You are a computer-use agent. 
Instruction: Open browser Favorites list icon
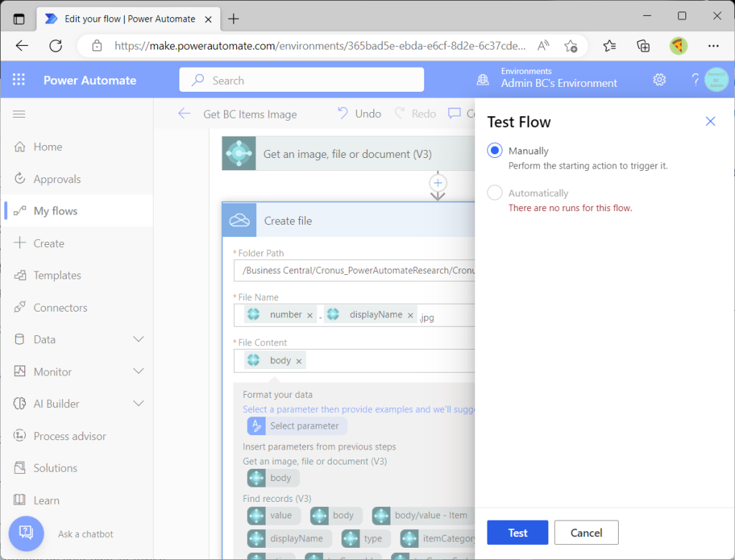[609, 45]
